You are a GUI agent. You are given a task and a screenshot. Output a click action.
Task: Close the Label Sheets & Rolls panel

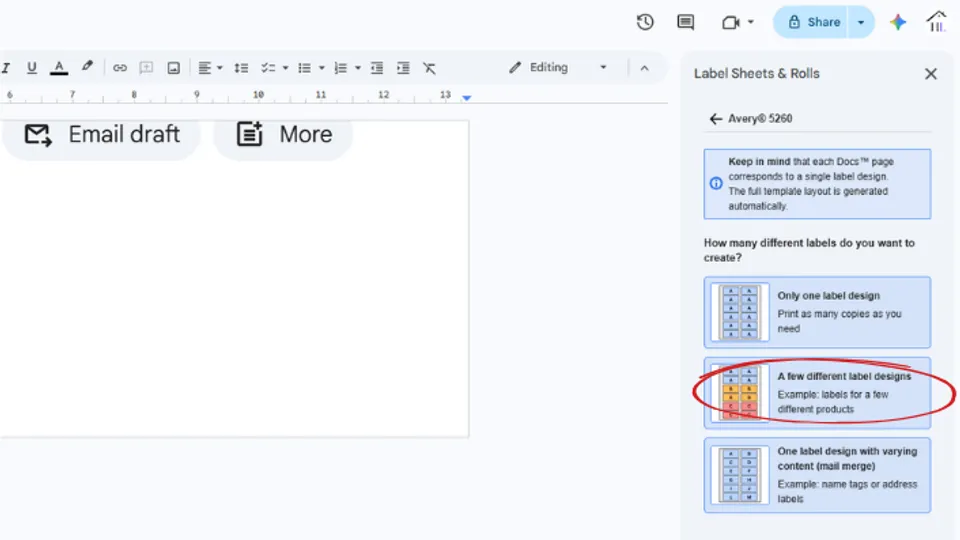tap(931, 74)
